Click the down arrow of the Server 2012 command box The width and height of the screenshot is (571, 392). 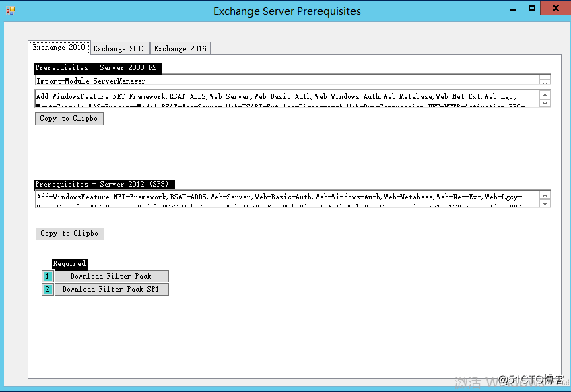tap(545, 203)
